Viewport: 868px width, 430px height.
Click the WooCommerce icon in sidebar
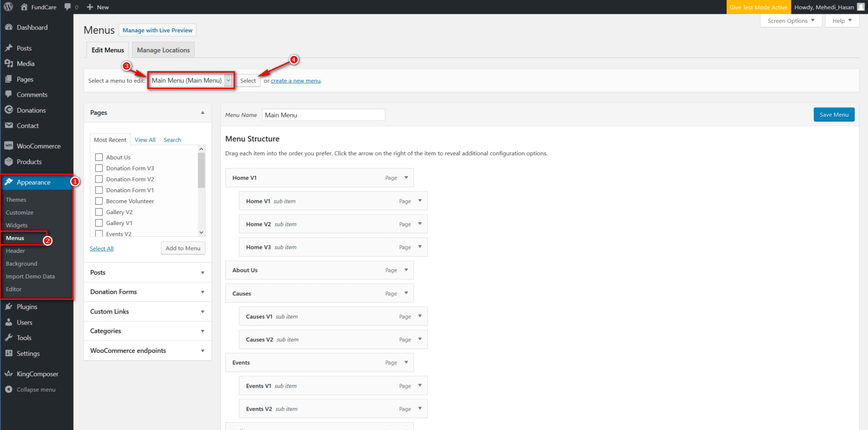click(x=9, y=146)
